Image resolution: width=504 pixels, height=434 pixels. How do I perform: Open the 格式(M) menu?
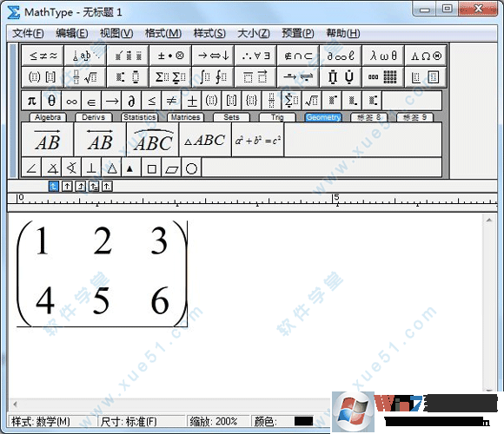[163, 33]
